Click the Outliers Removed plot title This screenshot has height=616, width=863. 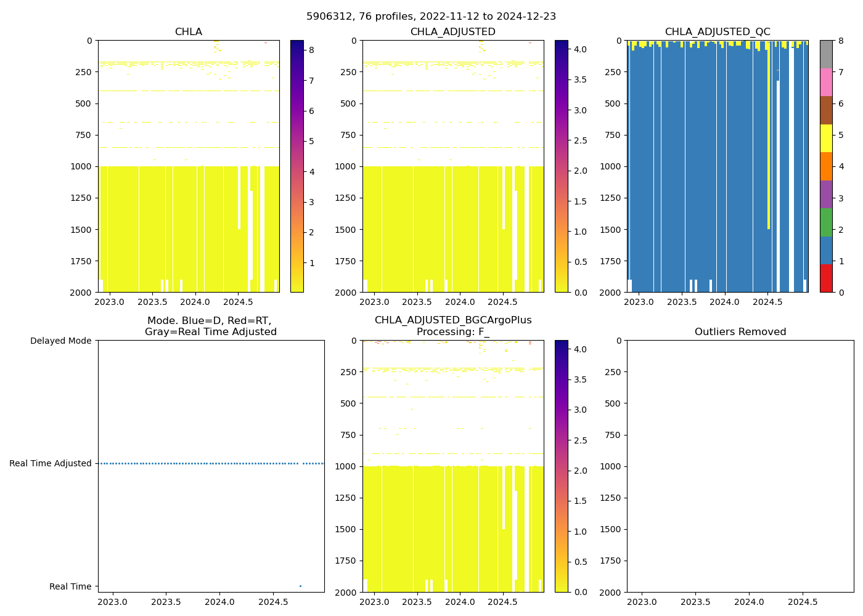pyautogui.click(x=740, y=332)
